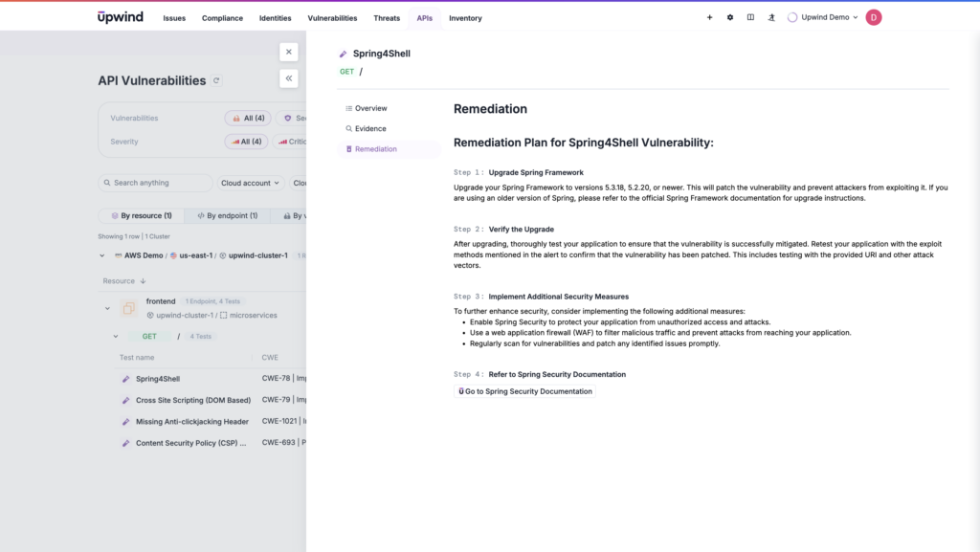Image resolution: width=980 pixels, height=552 pixels.
Task: Toggle the Severity All (4) filter
Action: click(247, 141)
